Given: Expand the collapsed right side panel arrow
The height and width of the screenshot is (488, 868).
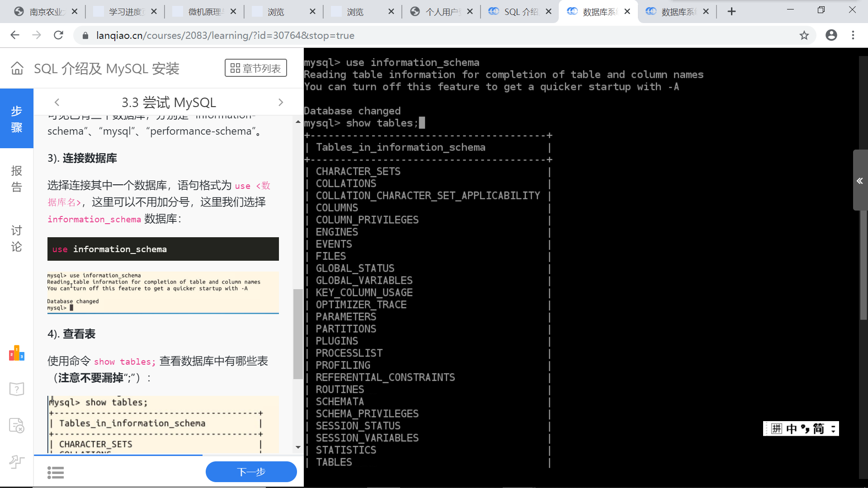Looking at the screenshot, I should pos(859,181).
